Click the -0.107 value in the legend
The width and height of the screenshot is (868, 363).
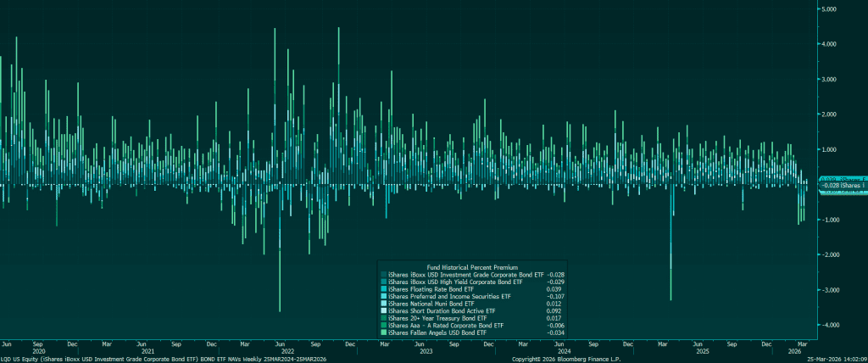tap(556, 296)
